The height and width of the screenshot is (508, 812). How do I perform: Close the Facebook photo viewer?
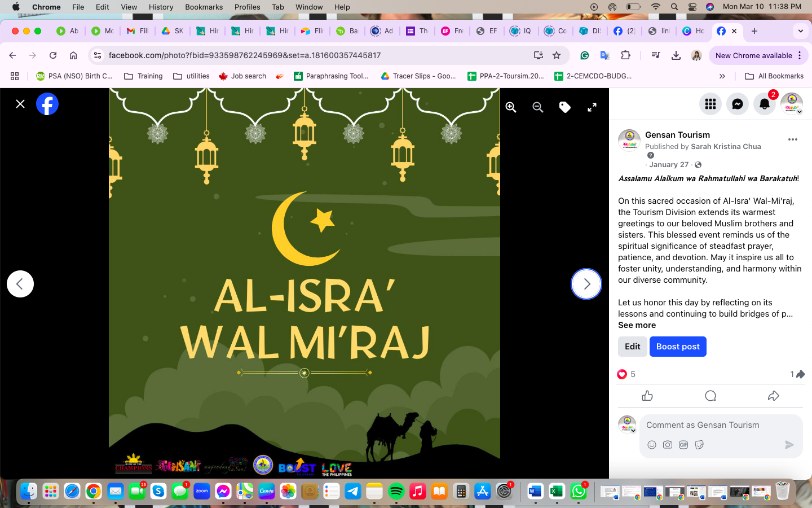coord(20,104)
